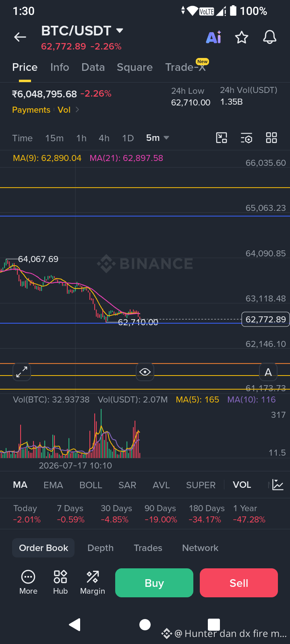The image size is (290, 644).
Task: Tap the Today -2.01% performance
Action: click(x=27, y=514)
